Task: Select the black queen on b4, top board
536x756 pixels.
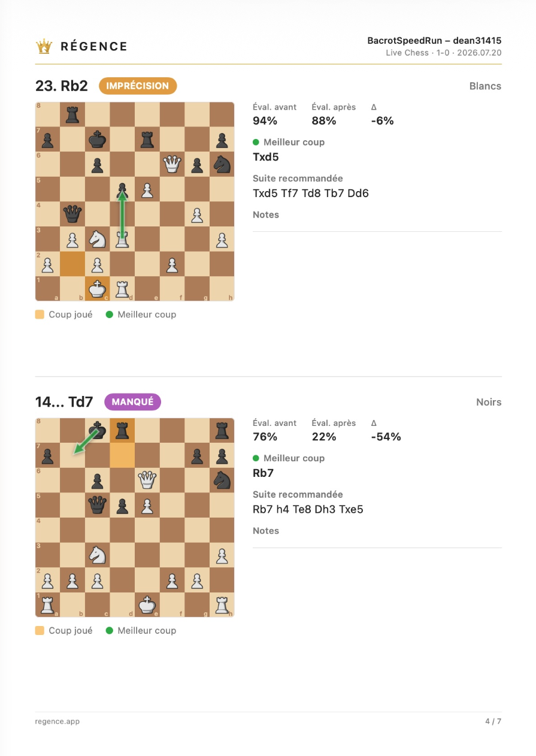Action: tap(72, 214)
